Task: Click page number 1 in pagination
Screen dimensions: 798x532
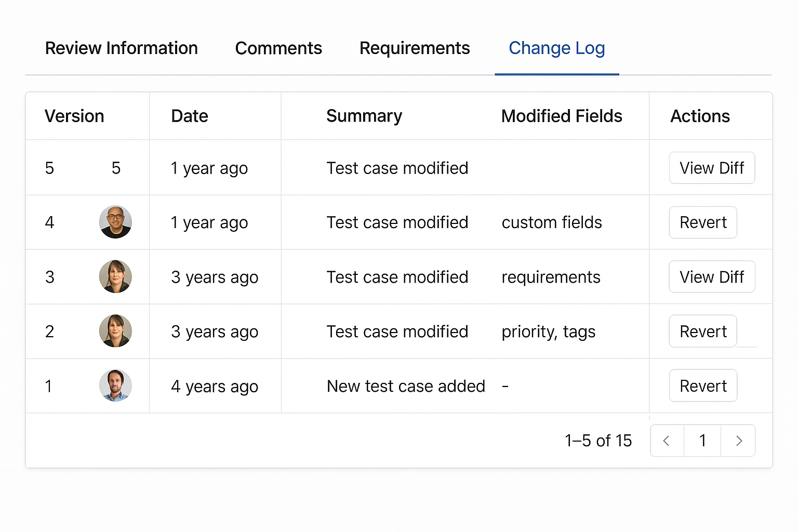Action: 702,441
